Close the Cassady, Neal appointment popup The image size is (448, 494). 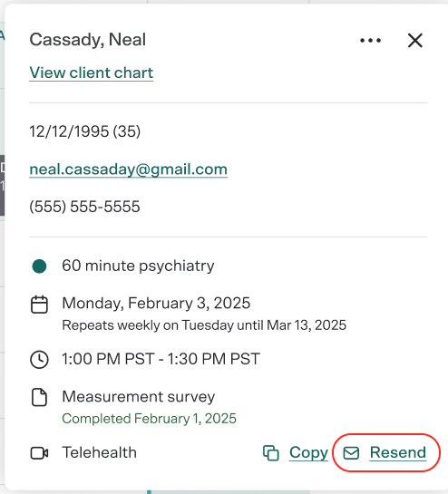[414, 40]
